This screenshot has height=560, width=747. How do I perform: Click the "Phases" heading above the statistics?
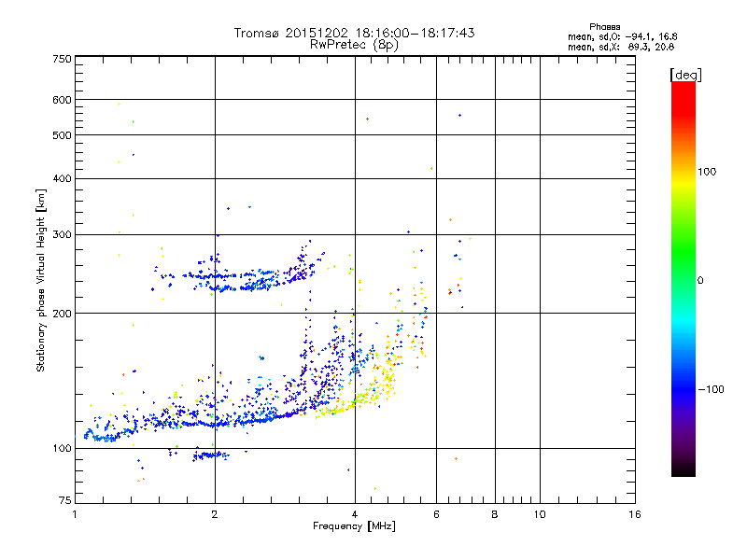[x=604, y=27]
